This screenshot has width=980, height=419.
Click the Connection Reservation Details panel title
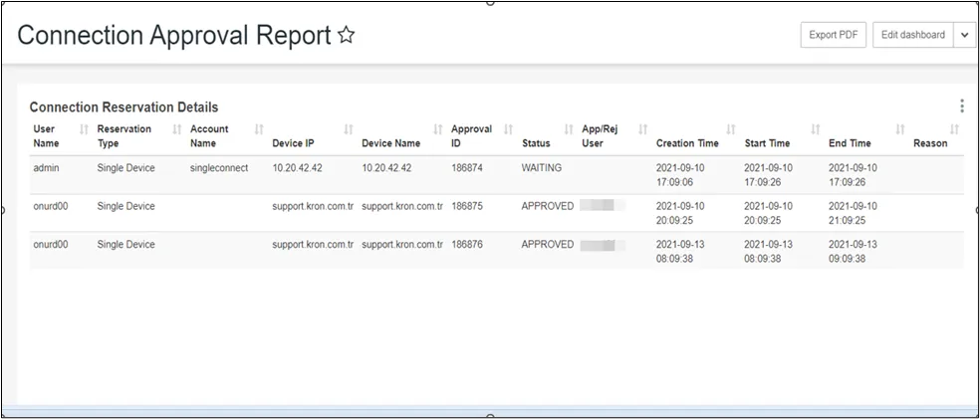(x=123, y=107)
